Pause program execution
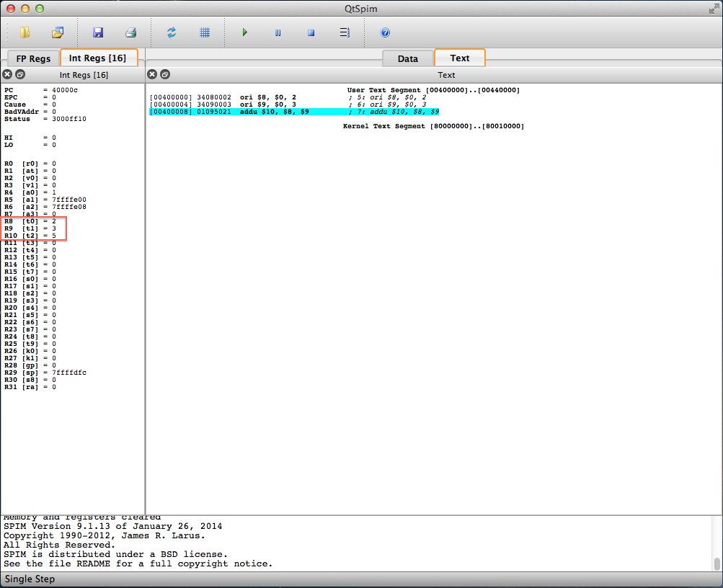The width and height of the screenshot is (723, 588). click(x=278, y=32)
